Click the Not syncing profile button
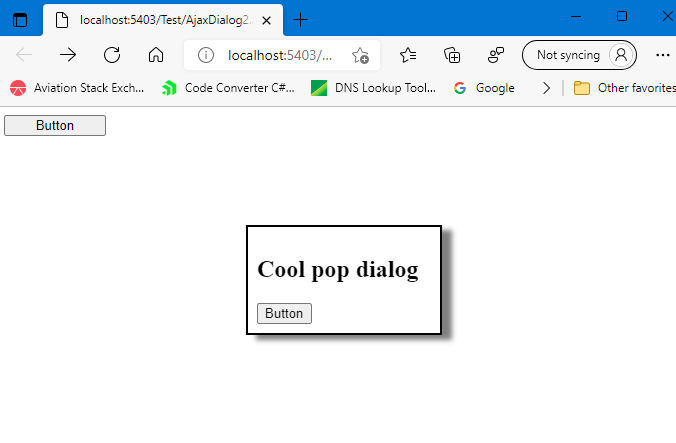Viewport: 676px width, 443px height. 579,55
